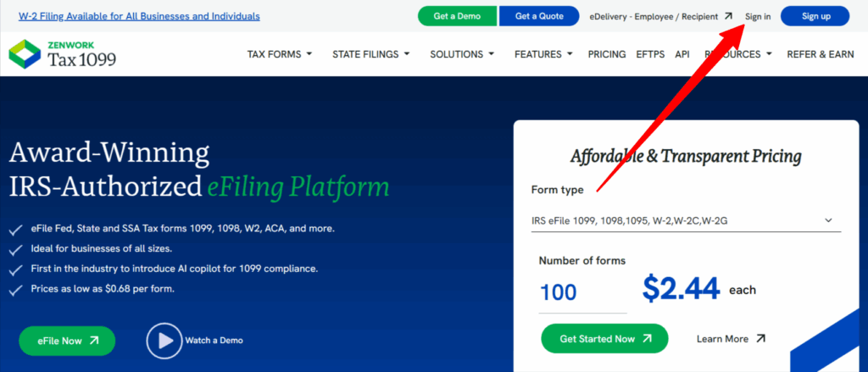This screenshot has height=372, width=868.
Task: Expand the TAX FORMS menu
Action: pyautogui.click(x=280, y=54)
